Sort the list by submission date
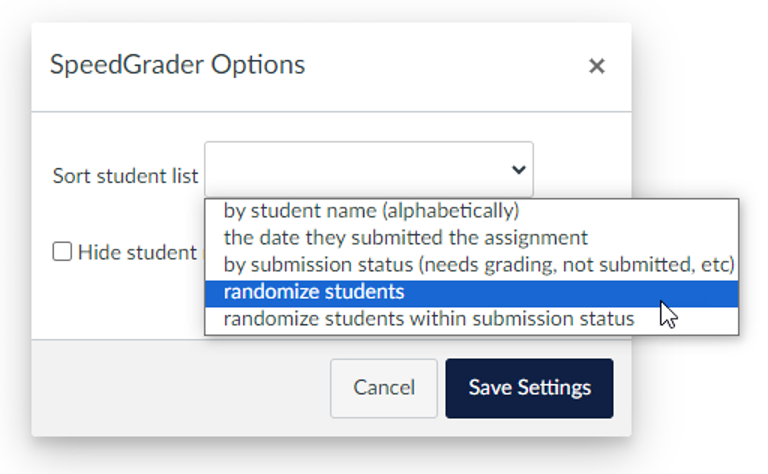The image size is (768, 474). pyautogui.click(x=405, y=238)
